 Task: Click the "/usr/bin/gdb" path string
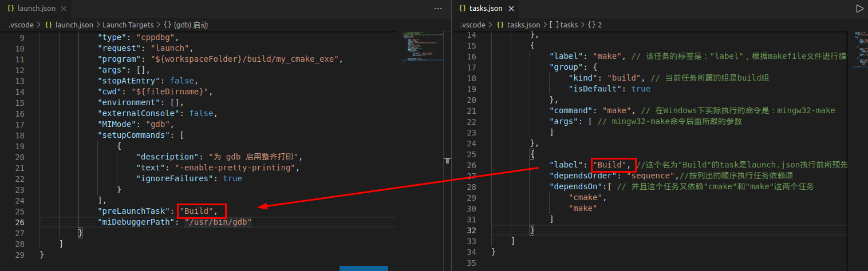point(219,222)
